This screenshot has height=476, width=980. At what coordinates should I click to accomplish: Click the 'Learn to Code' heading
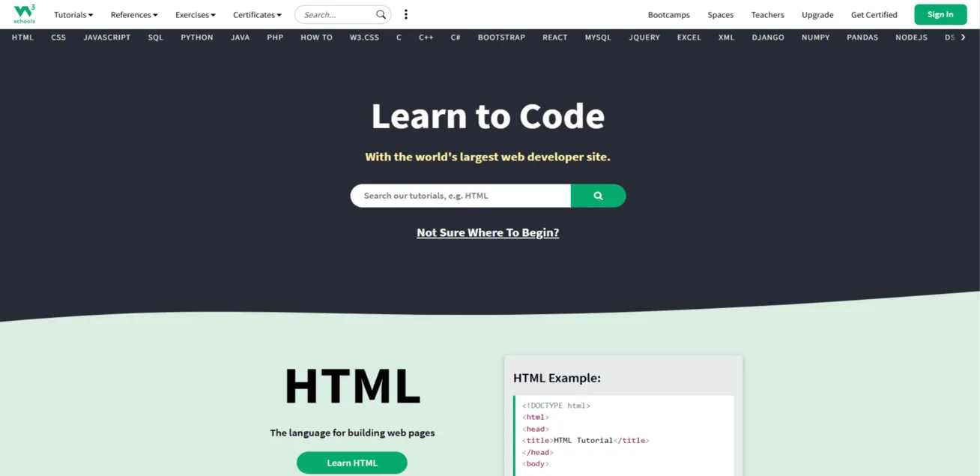tap(488, 115)
